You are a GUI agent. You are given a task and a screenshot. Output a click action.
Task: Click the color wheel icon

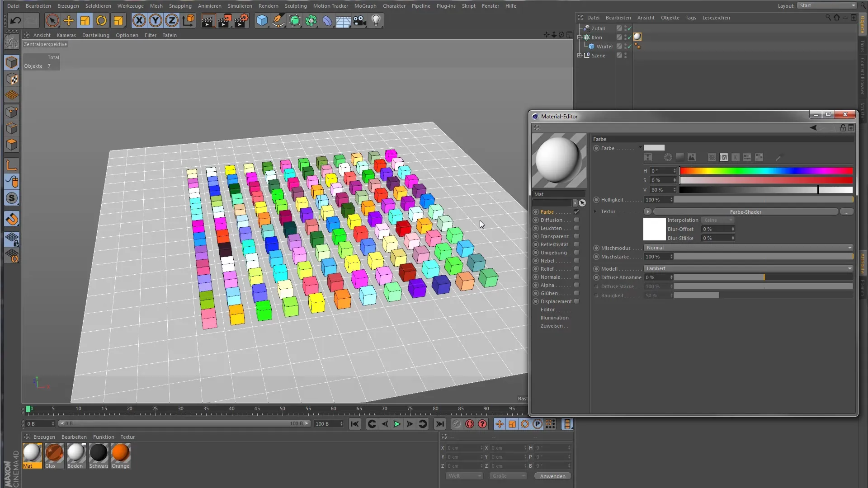coord(668,157)
